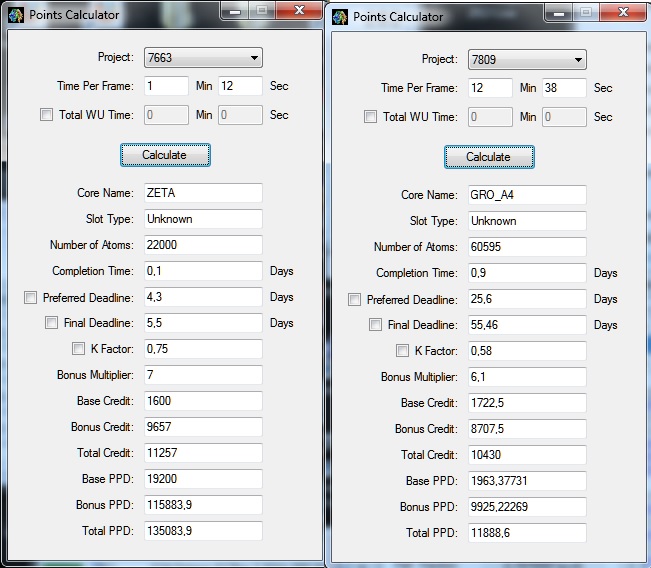Toggle Final Deadline checkbox in left window
Screen dimensions: 651x568
[x=51, y=323]
